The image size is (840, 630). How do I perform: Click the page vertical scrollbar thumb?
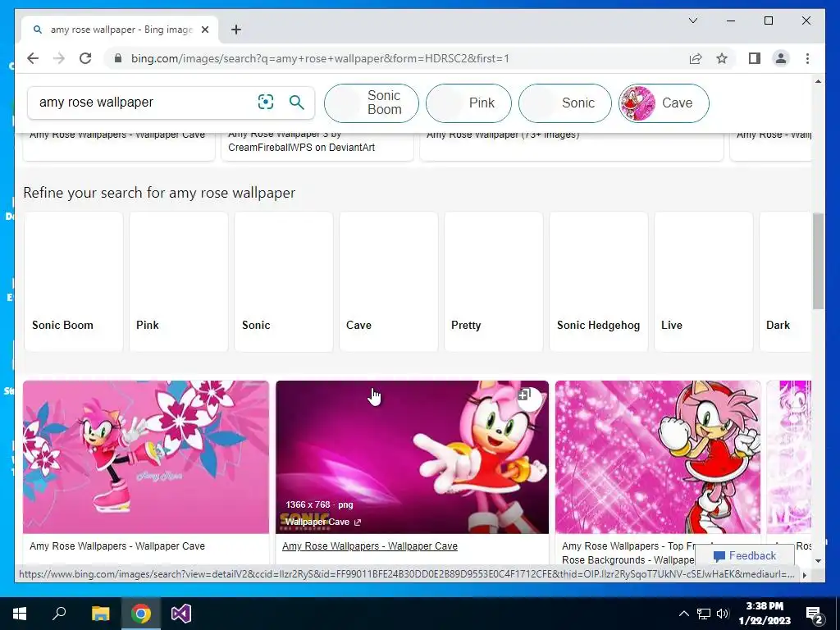click(818, 261)
